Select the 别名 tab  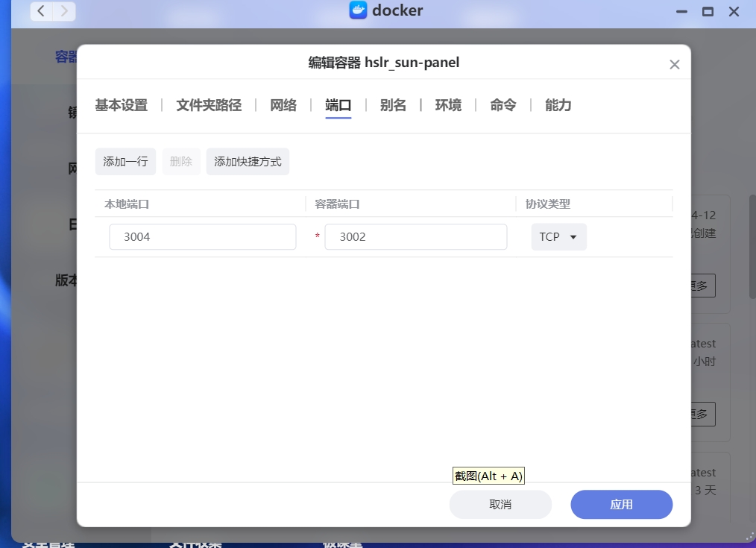coord(393,105)
